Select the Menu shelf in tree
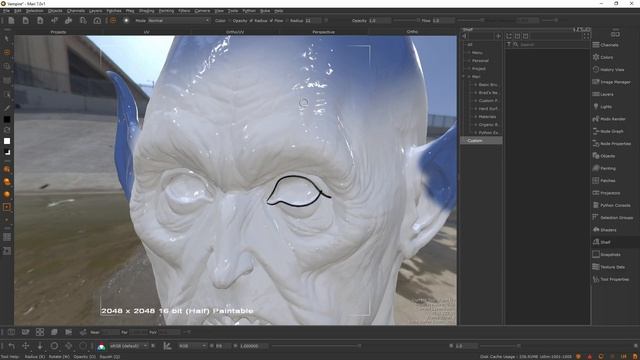This screenshot has width=640, height=360. tap(477, 53)
